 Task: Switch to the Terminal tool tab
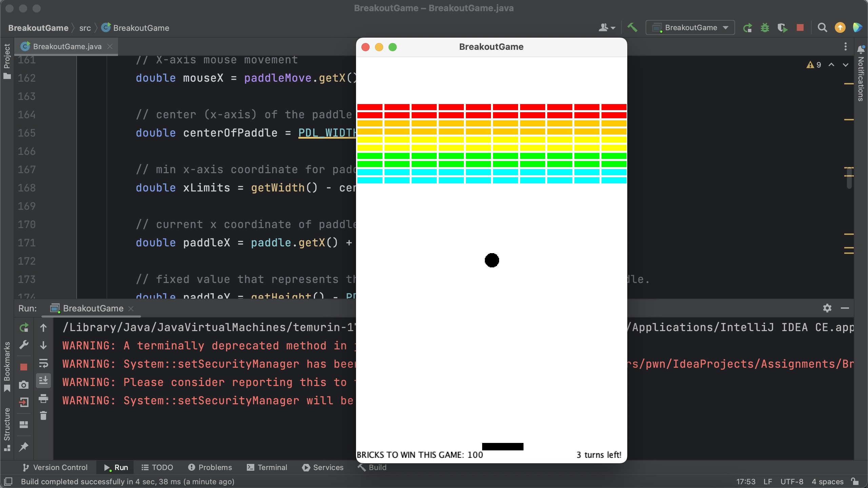pos(267,467)
